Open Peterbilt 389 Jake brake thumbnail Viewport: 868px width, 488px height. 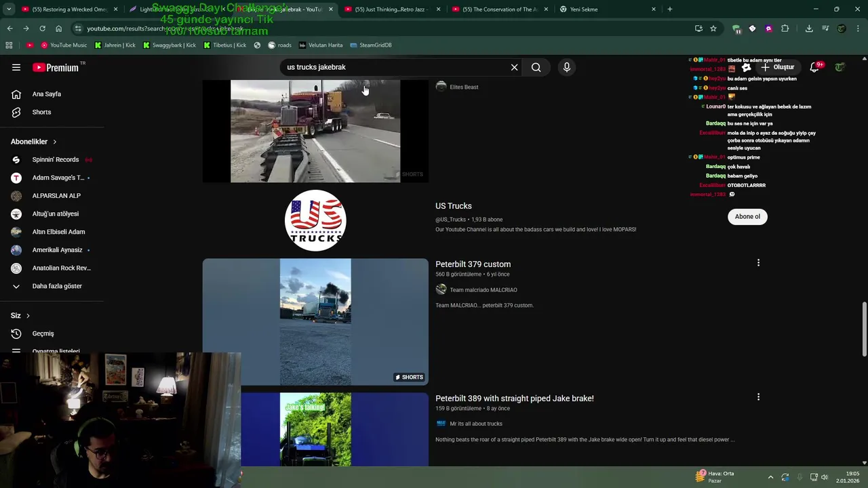315,430
